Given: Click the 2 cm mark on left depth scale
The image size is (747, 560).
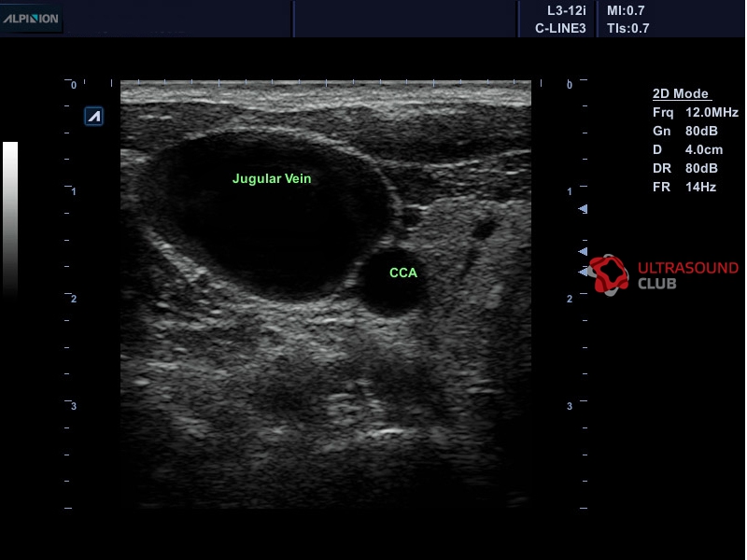Looking at the screenshot, I should point(74,299).
